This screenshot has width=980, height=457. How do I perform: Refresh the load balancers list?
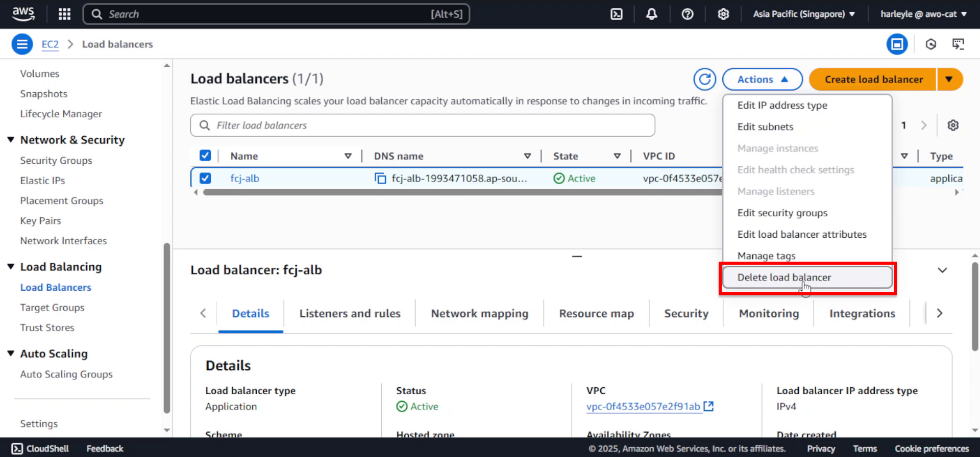705,79
